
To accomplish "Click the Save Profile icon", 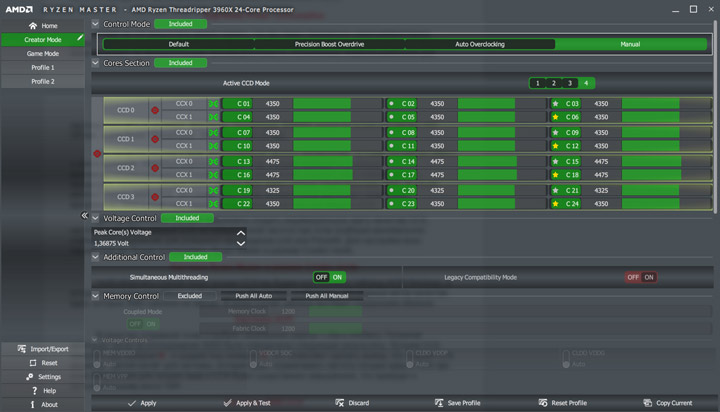I will pos(437,403).
